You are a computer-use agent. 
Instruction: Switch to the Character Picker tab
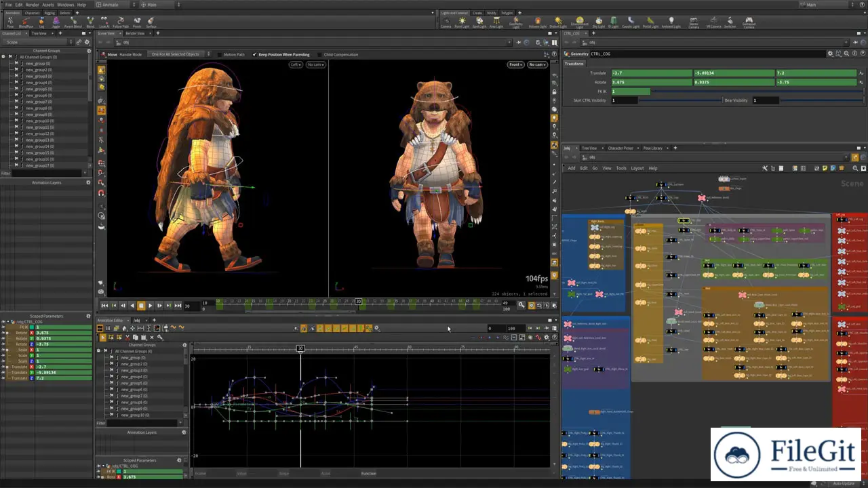tap(620, 148)
